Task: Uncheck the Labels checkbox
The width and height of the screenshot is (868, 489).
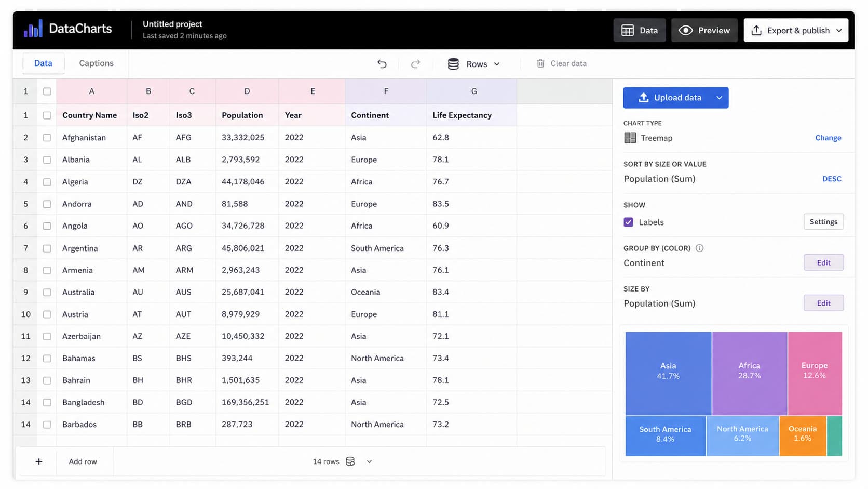Action: pyautogui.click(x=629, y=222)
